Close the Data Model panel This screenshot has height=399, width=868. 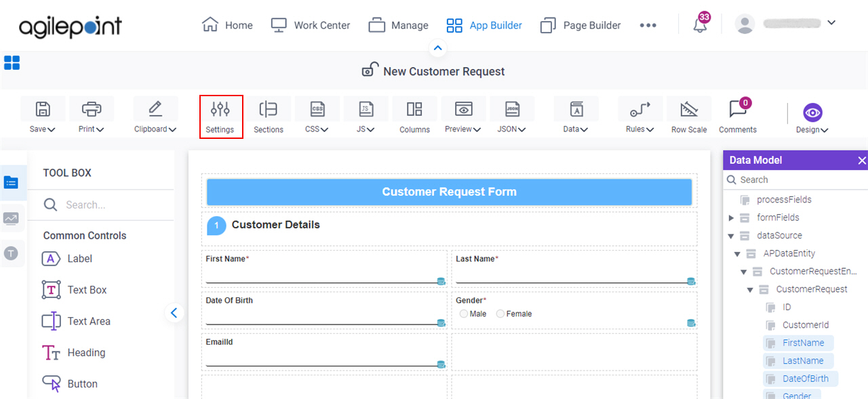862,161
